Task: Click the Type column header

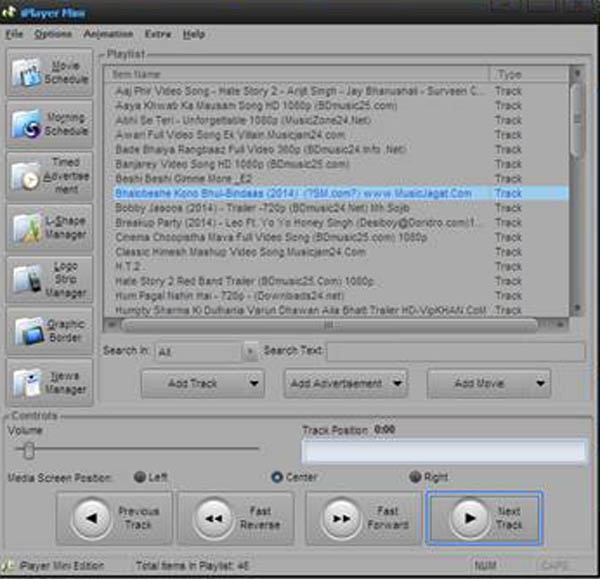Action: [x=530, y=74]
